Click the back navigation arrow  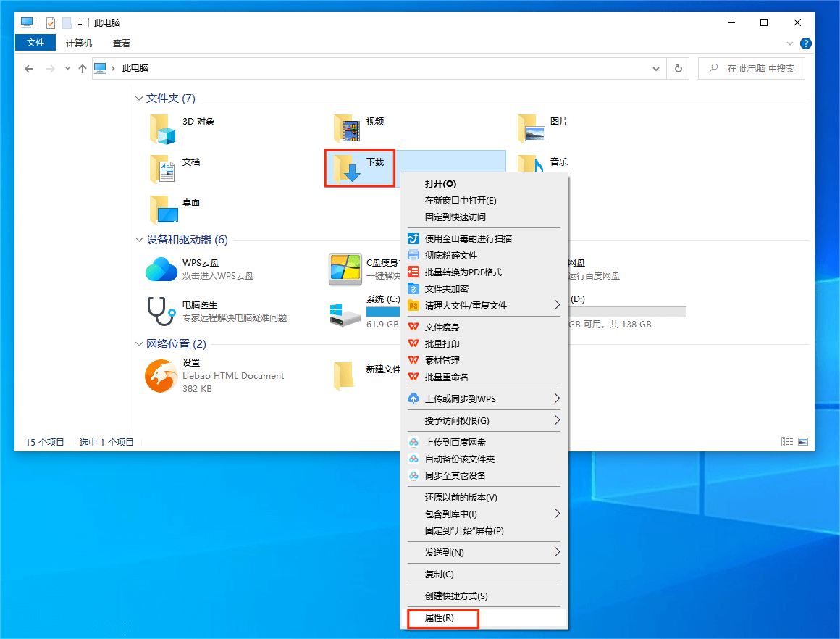tap(29, 67)
